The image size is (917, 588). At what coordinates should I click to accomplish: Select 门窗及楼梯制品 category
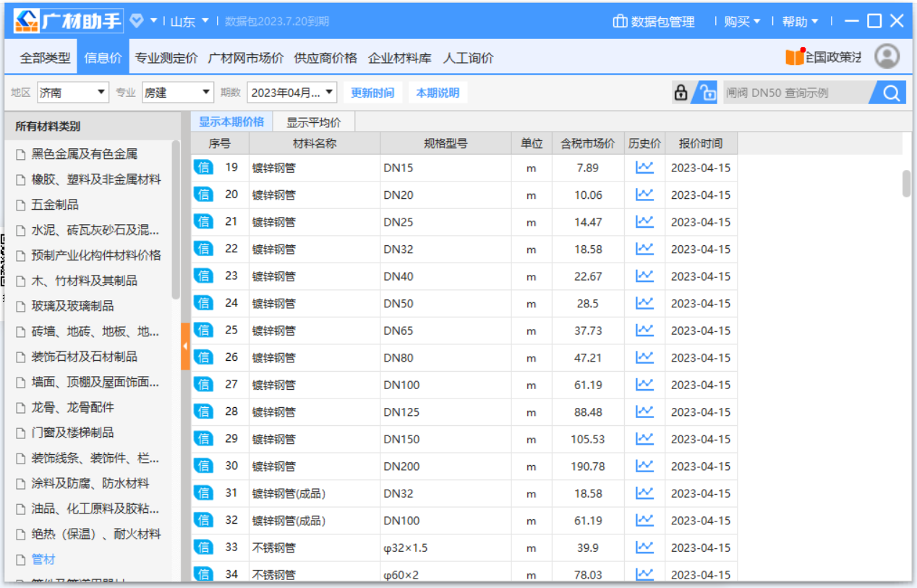(73, 433)
